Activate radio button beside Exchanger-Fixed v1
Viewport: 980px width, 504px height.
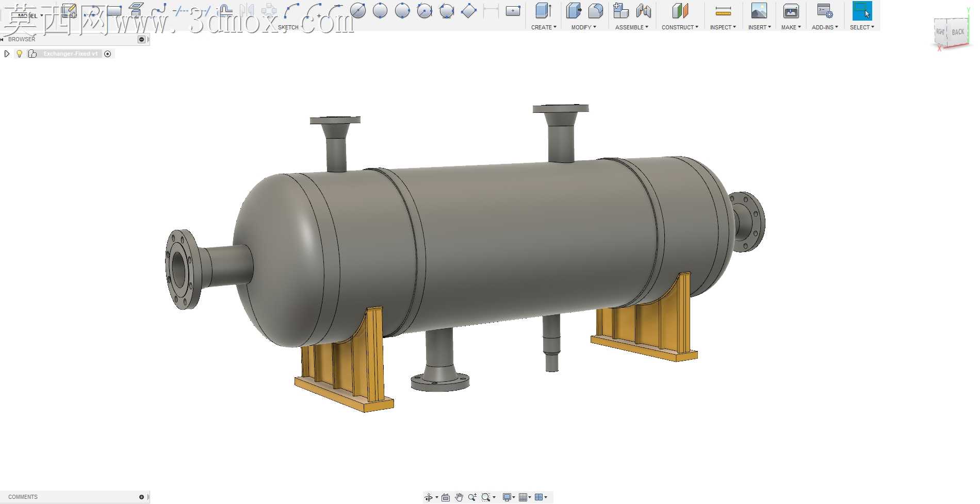pyautogui.click(x=107, y=54)
